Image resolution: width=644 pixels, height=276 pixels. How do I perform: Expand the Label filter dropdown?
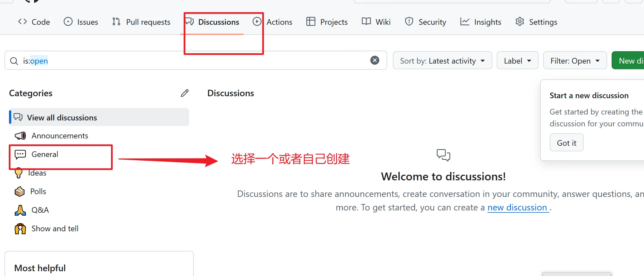click(518, 60)
